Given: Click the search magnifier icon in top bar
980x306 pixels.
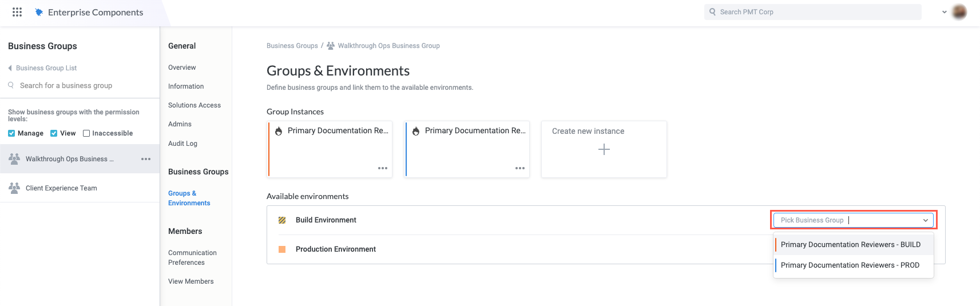Looking at the screenshot, I should click(x=712, y=11).
